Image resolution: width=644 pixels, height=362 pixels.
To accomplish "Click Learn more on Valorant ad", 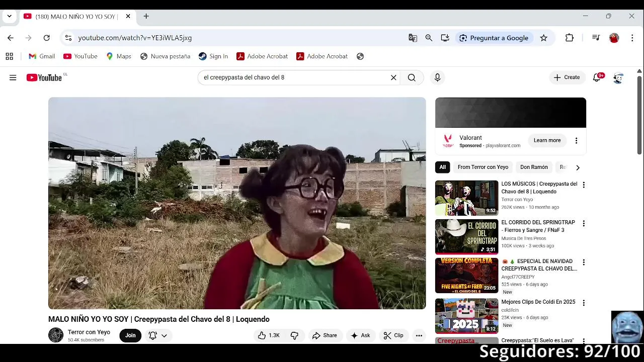I will pyautogui.click(x=547, y=140).
